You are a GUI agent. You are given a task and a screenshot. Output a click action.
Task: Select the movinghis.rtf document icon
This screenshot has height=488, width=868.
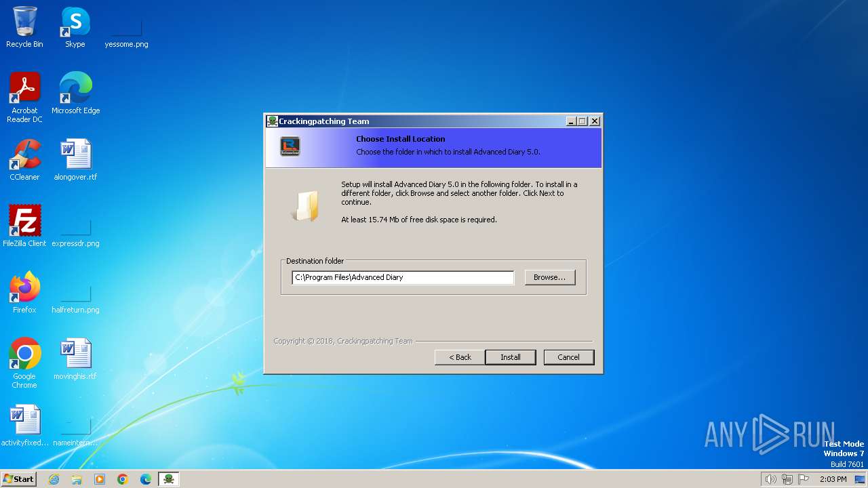click(75, 359)
